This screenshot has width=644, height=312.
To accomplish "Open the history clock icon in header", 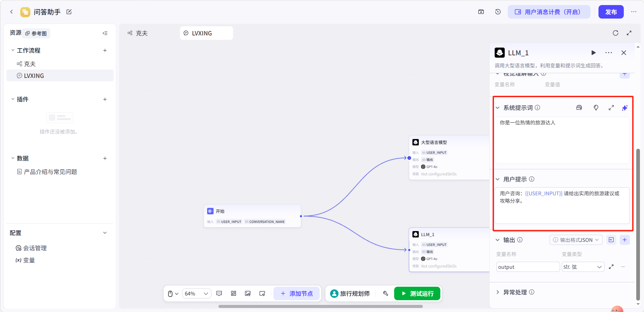I will coord(498,12).
